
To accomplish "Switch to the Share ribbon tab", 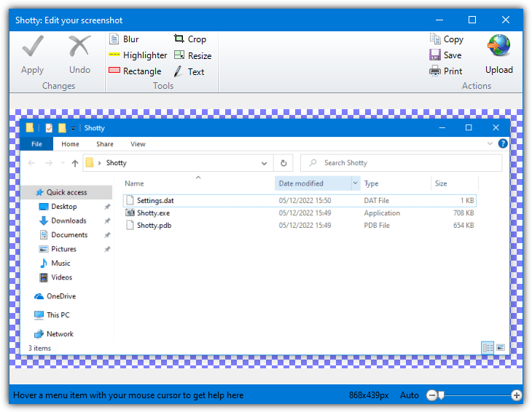I will (x=105, y=144).
